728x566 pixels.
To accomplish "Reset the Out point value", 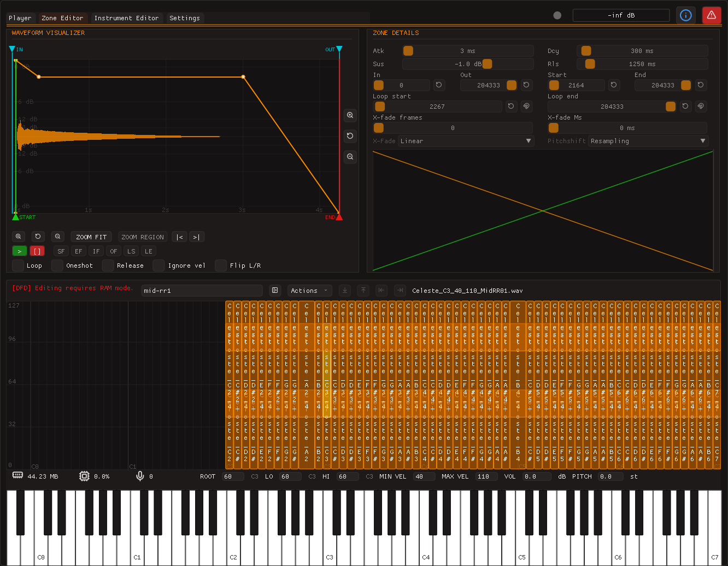I will (526, 85).
